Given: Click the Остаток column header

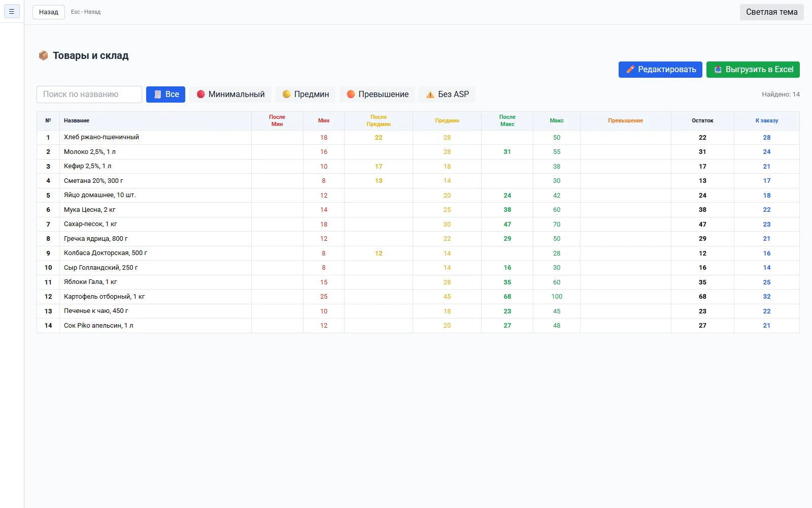Looking at the screenshot, I should 702,121.
